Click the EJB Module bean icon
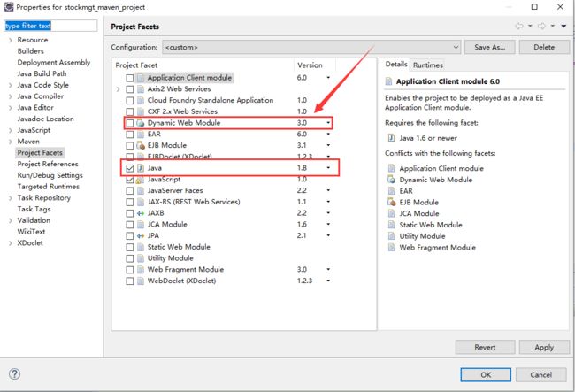The width and height of the screenshot is (575, 392). click(x=141, y=146)
